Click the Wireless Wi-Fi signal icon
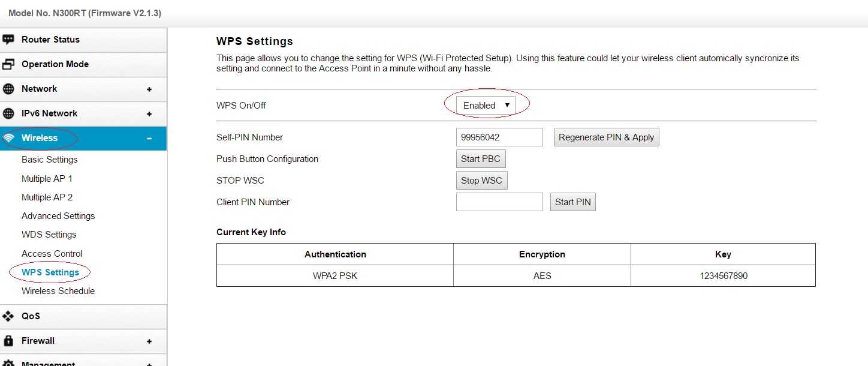Viewport: 868px width, 366px height. pos(8,138)
